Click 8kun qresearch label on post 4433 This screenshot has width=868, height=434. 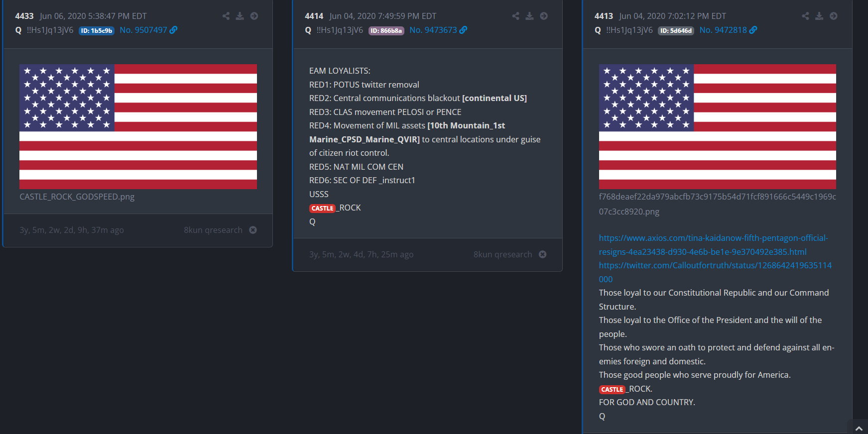click(x=213, y=230)
